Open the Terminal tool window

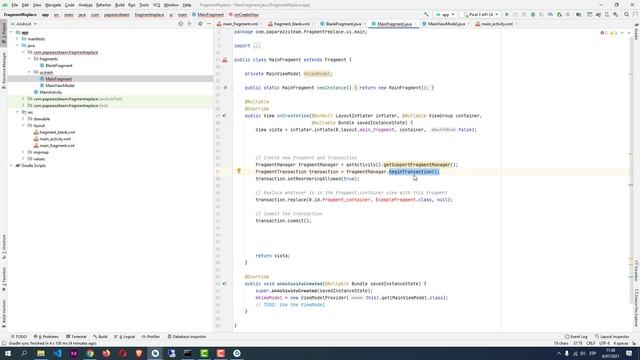pos(76,337)
